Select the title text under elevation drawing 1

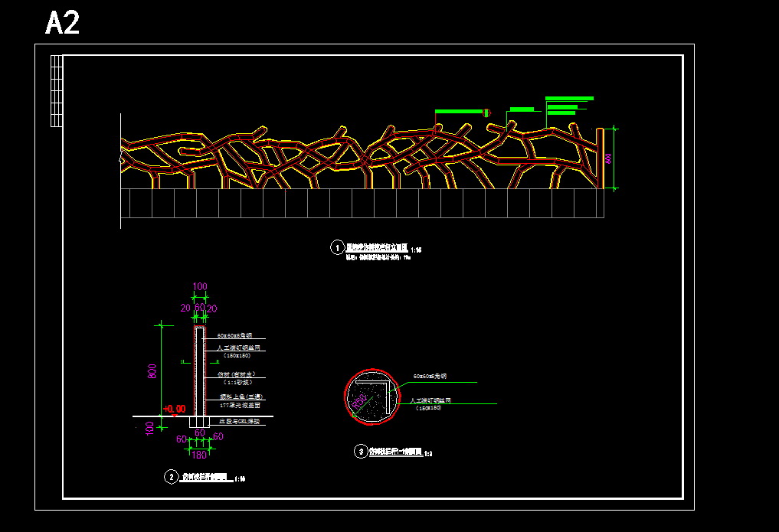tap(378, 248)
